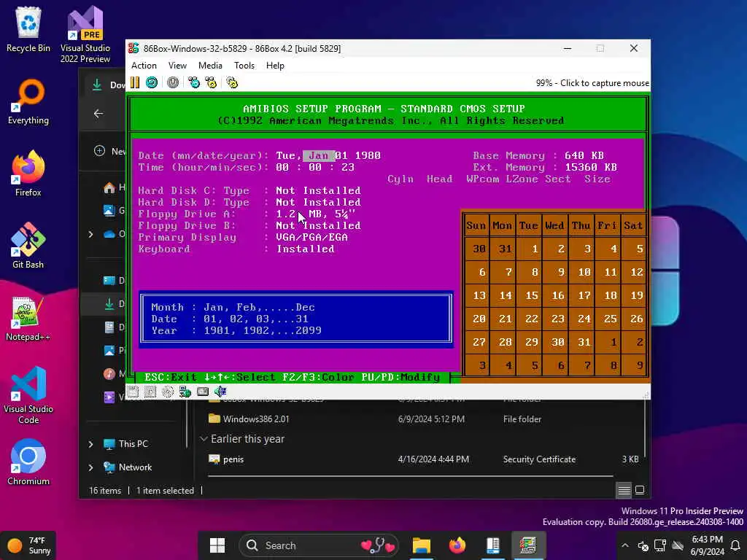Open the Tools menu
The image size is (747, 560).
[244, 66]
